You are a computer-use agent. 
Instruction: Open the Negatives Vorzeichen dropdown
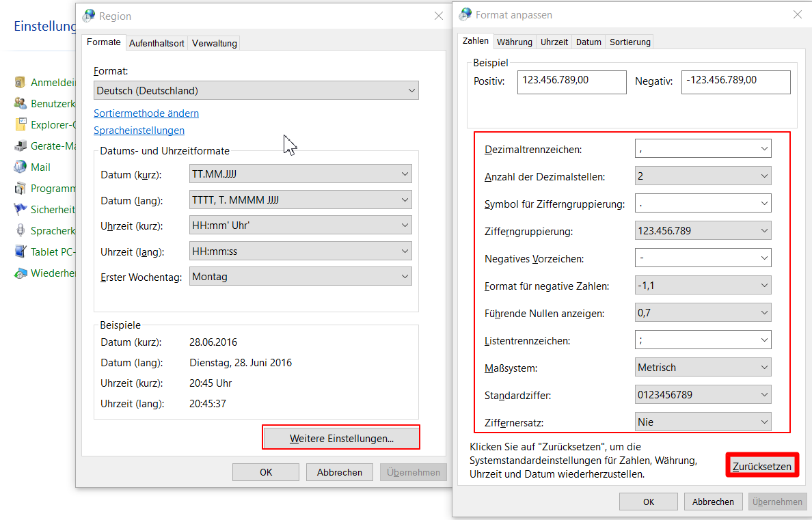coord(703,258)
